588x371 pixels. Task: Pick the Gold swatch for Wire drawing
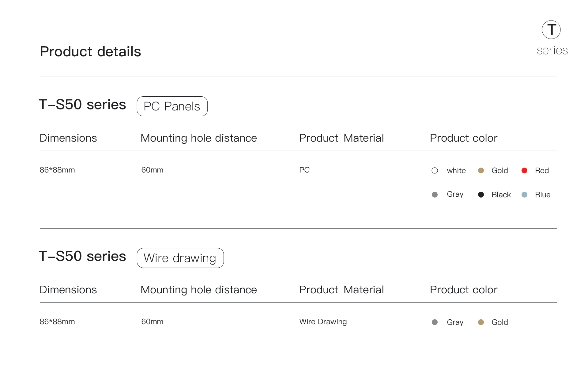[481, 322]
